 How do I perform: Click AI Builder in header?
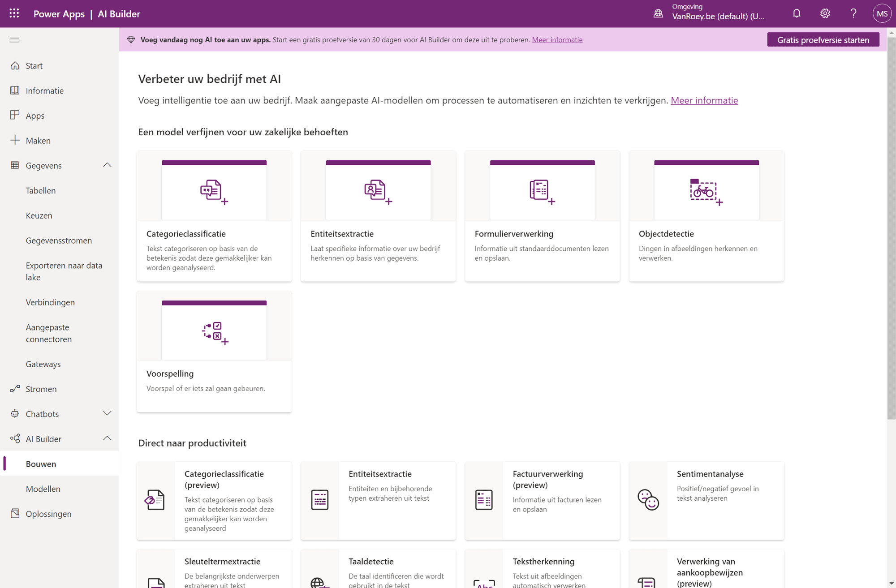(119, 14)
